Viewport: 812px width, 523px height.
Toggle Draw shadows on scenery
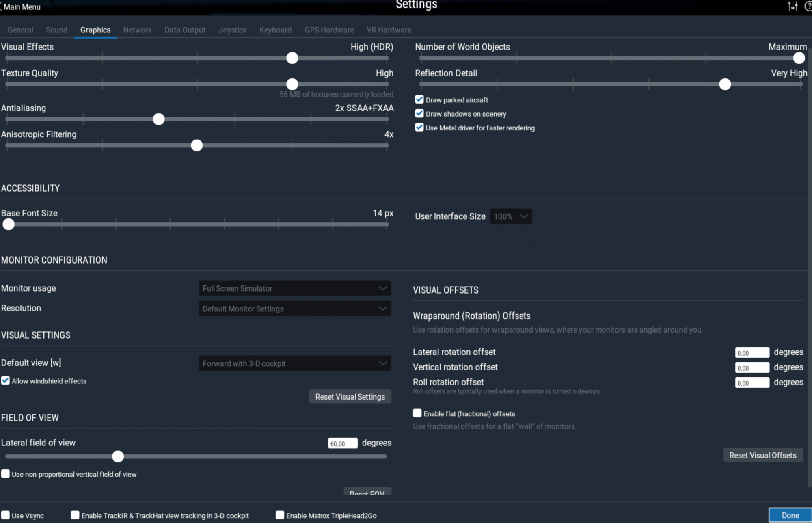pos(419,114)
